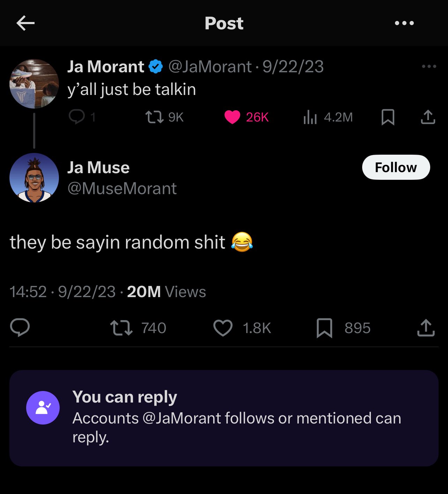Click the repost icon showing 9K
Viewport: 448px width, 494px height.
tap(155, 117)
